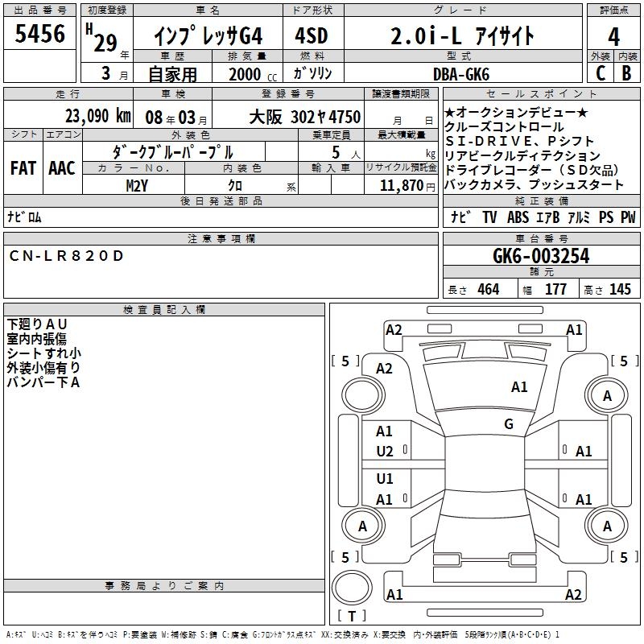Click the shift type FAT

click(23, 168)
